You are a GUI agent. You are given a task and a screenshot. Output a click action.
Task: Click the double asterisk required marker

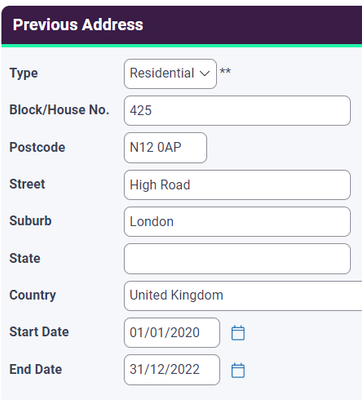pos(225,71)
